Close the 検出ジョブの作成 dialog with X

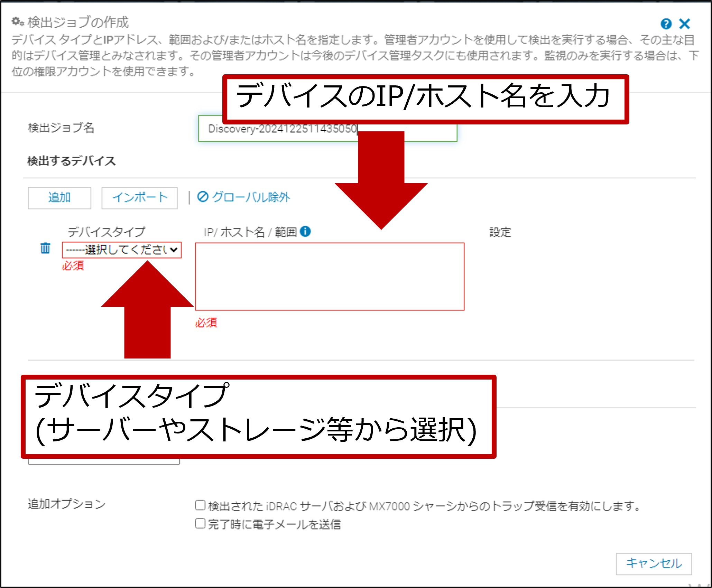pyautogui.click(x=684, y=24)
